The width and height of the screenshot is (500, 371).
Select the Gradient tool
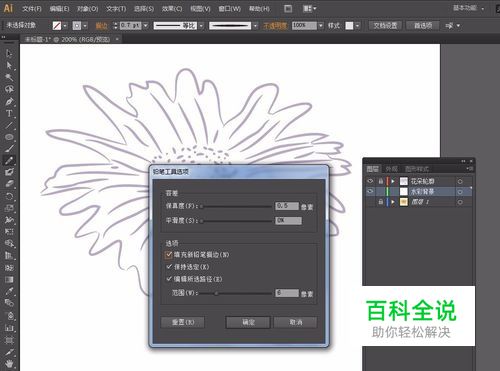(9, 279)
